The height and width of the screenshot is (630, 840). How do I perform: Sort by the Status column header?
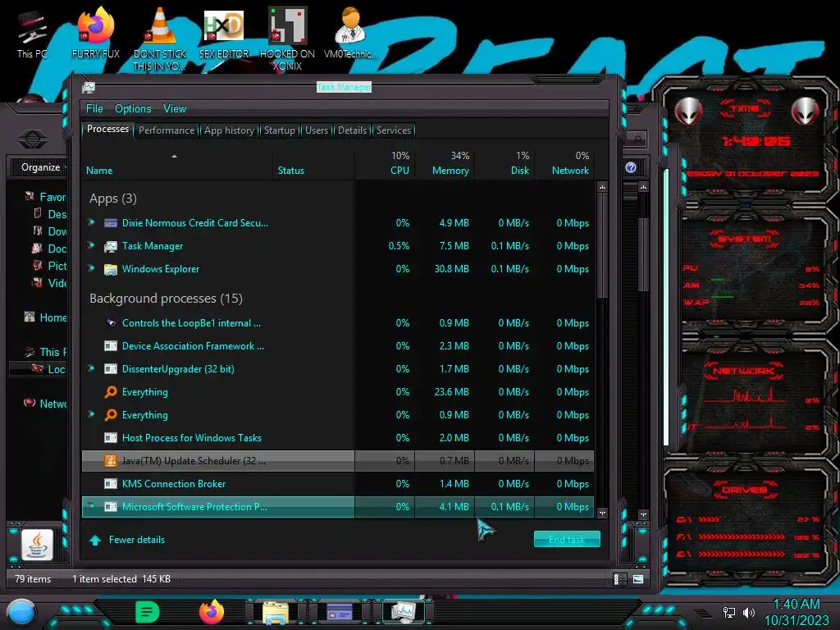[x=313, y=164]
